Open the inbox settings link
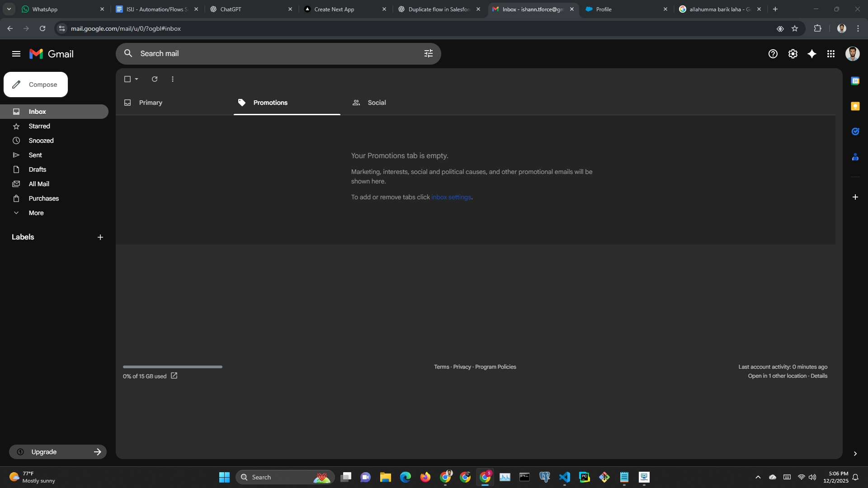This screenshot has height=488, width=868. (451, 197)
